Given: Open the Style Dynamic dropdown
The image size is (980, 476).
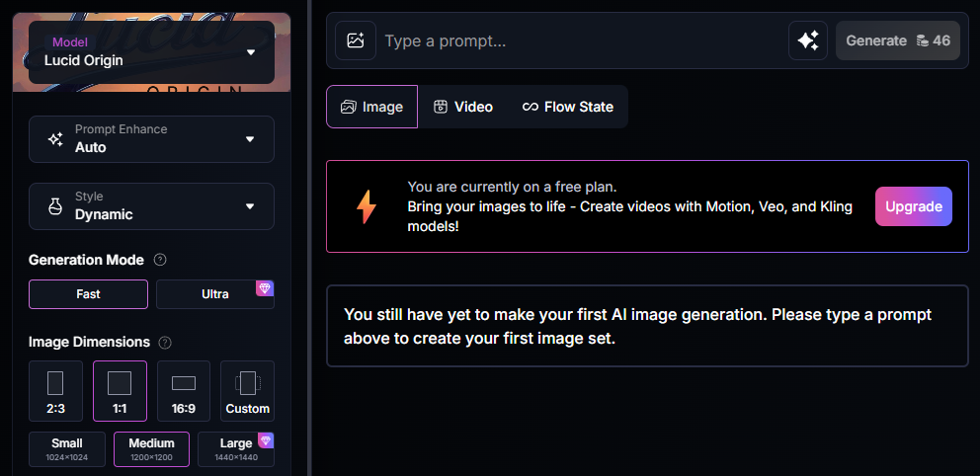Looking at the screenshot, I should click(151, 206).
